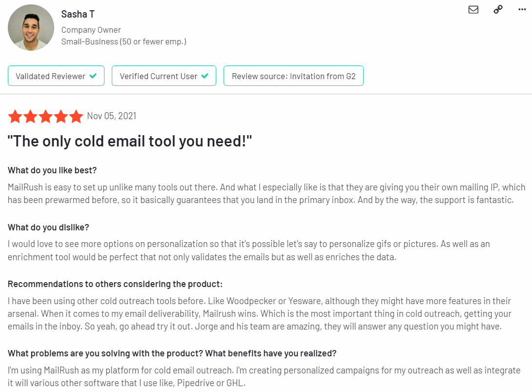Click the Validated Reviewer badge

tap(56, 76)
